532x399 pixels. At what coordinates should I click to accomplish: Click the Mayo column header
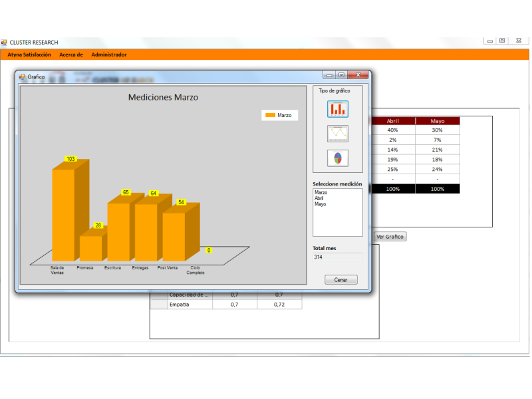tap(437, 121)
